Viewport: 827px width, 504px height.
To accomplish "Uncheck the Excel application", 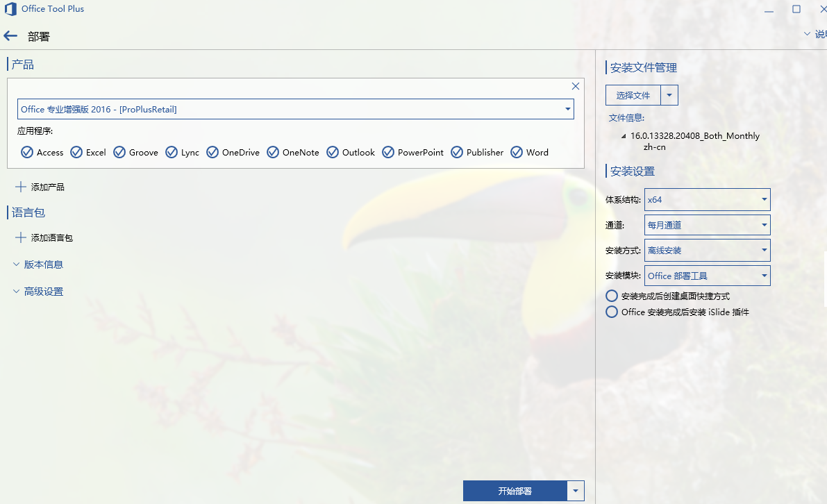I will [x=76, y=152].
